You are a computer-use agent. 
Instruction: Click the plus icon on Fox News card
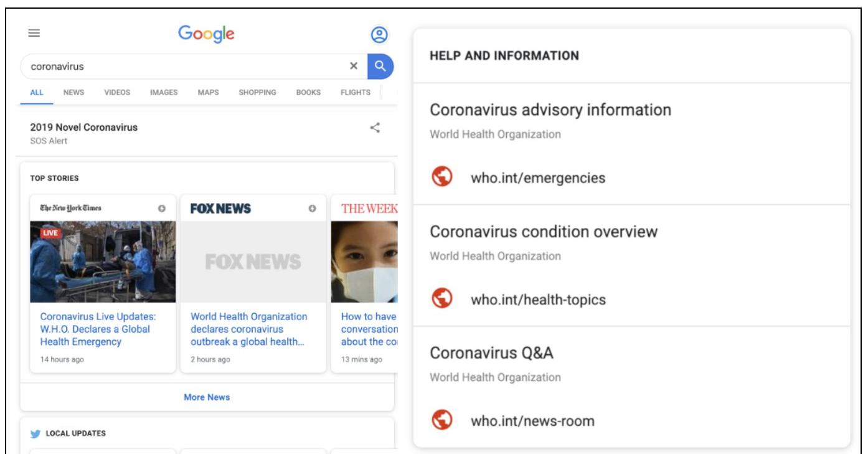click(313, 209)
